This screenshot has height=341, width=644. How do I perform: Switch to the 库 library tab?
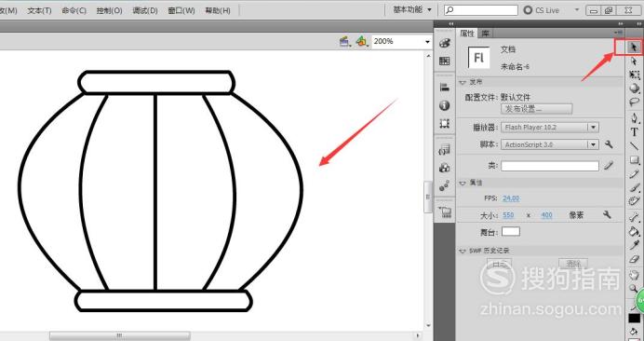point(486,34)
